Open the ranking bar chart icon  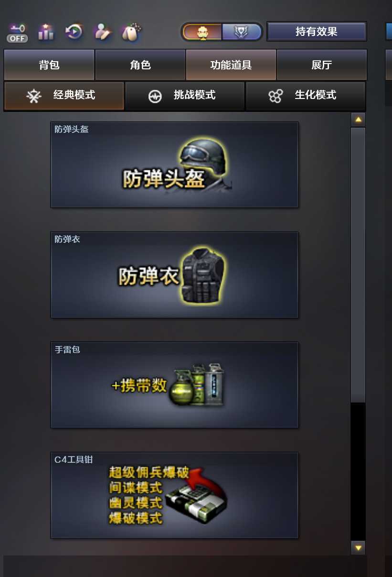click(46, 32)
